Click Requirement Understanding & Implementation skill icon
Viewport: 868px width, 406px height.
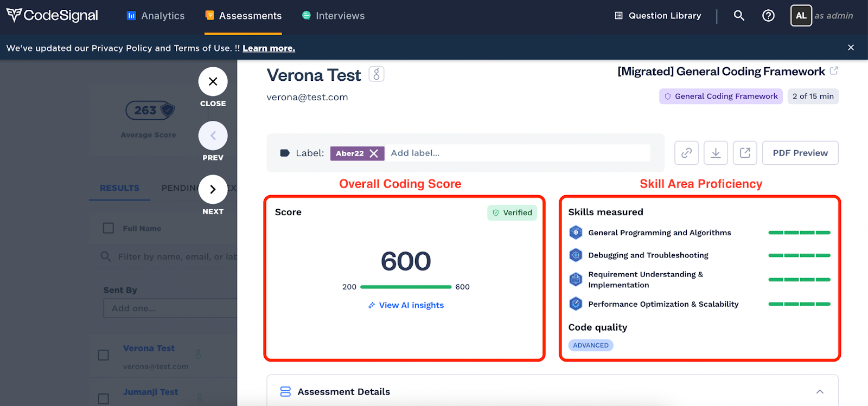click(576, 280)
